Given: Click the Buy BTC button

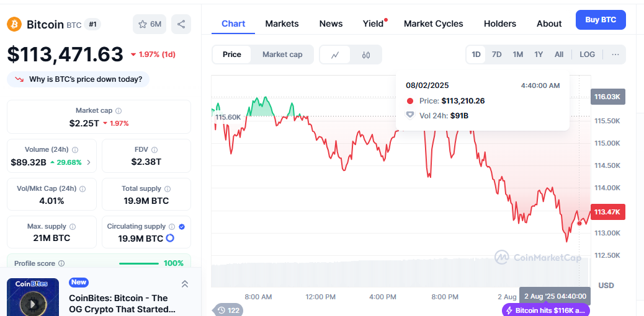Looking at the screenshot, I should pos(600,20).
